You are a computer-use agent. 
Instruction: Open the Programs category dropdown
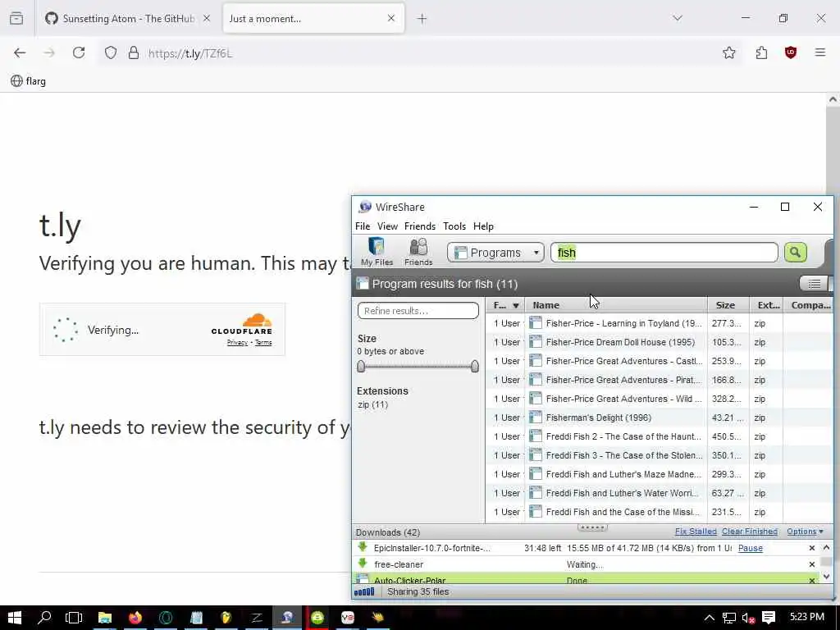pyautogui.click(x=495, y=253)
